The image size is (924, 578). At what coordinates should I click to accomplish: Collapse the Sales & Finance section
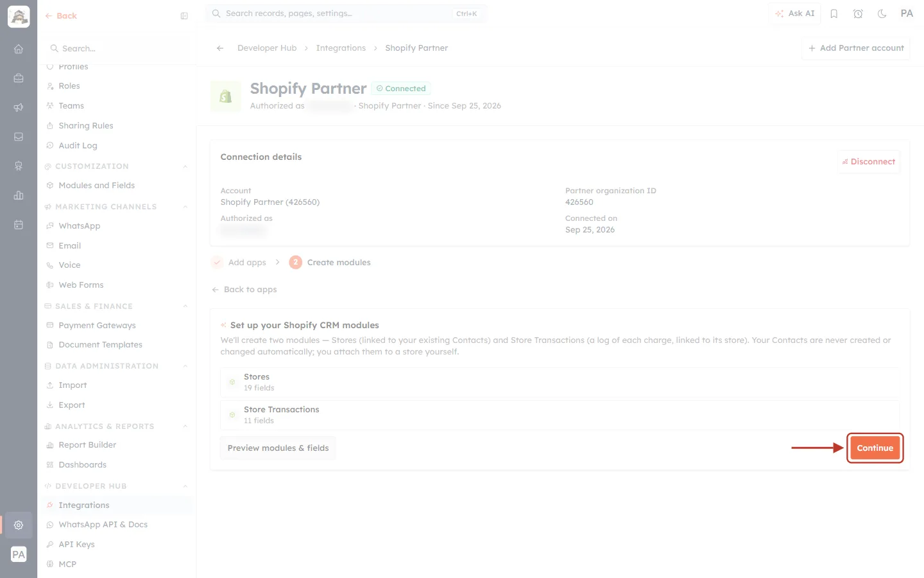[185, 306]
